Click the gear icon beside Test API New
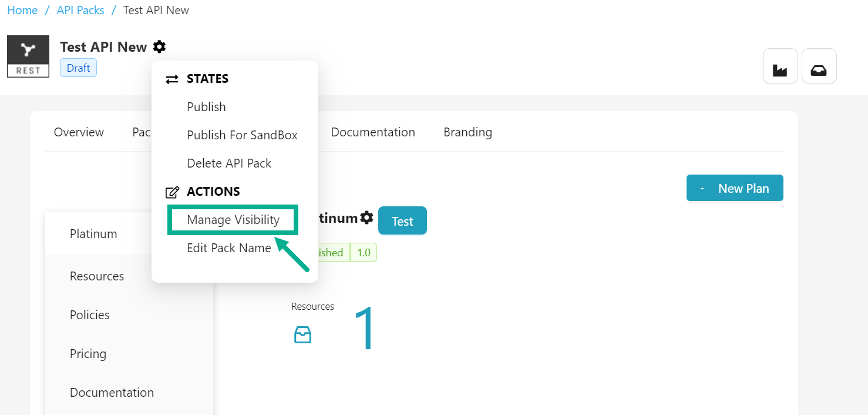Viewport: 868px width, 415px height. [x=159, y=47]
